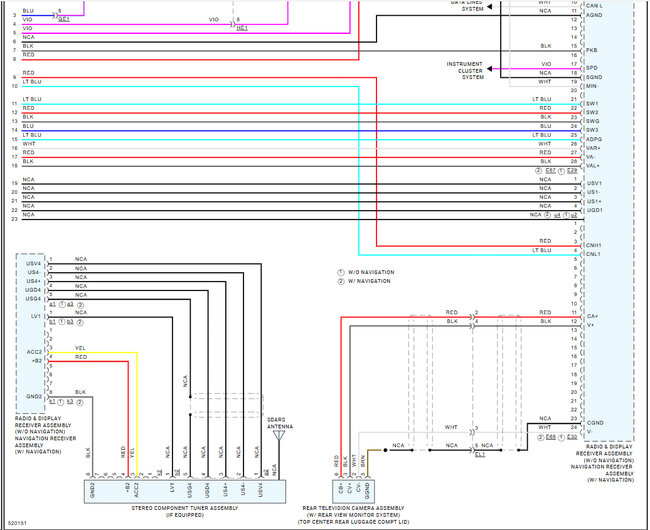This screenshot has height=530, width=650.
Task: Open the E30 connector reference link
Action: pos(572,438)
